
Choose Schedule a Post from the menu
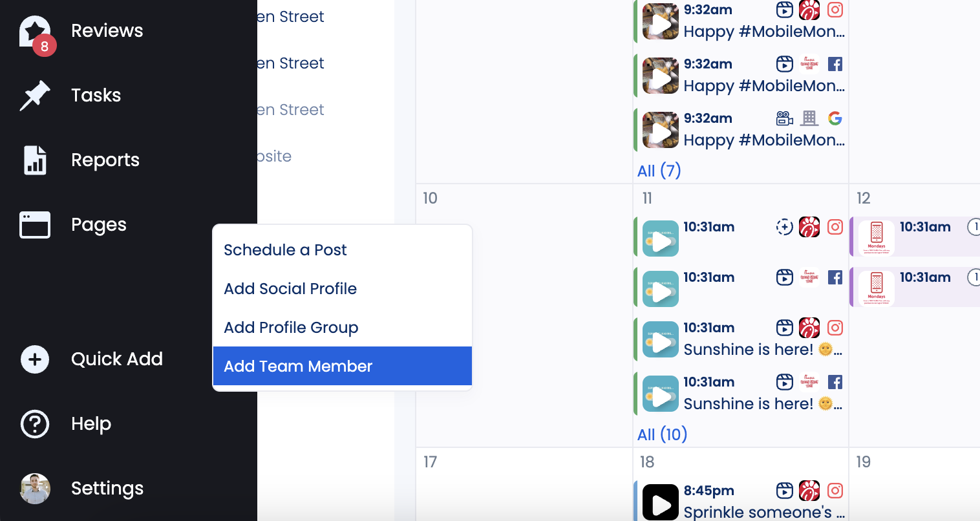coord(284,250)
